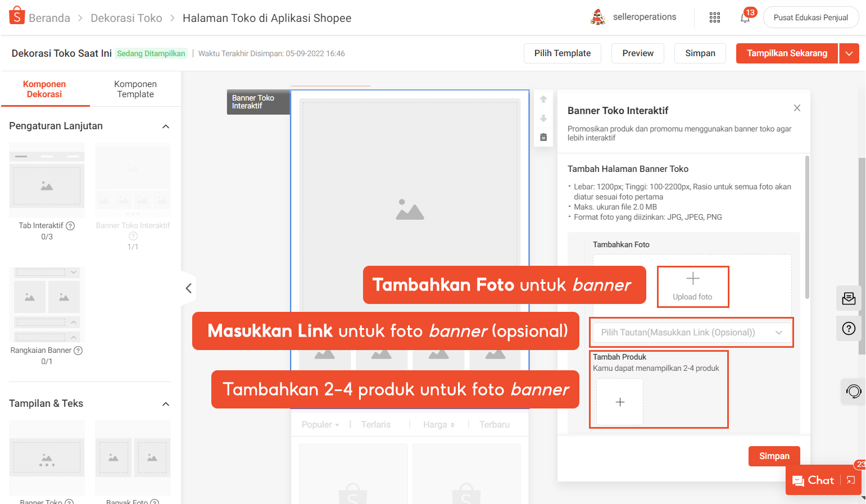Click the help question mark icon

849,329
